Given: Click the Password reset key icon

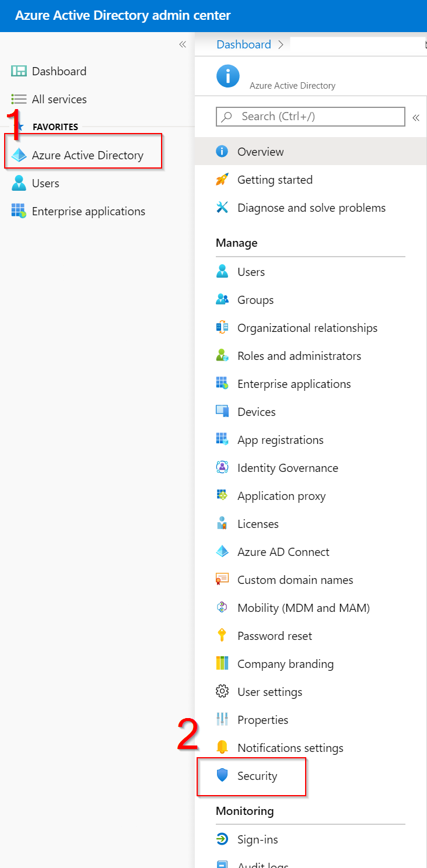Looking at the screenshot, I should click(222, 636).
